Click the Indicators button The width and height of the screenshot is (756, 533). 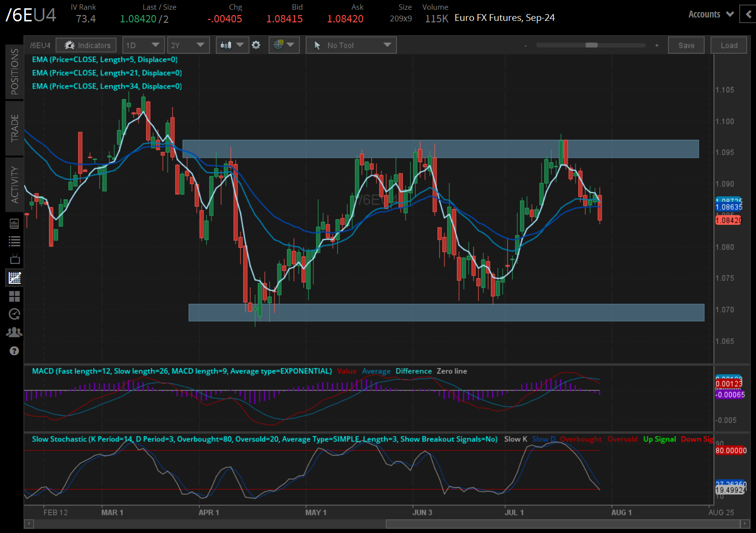[86, 45]
